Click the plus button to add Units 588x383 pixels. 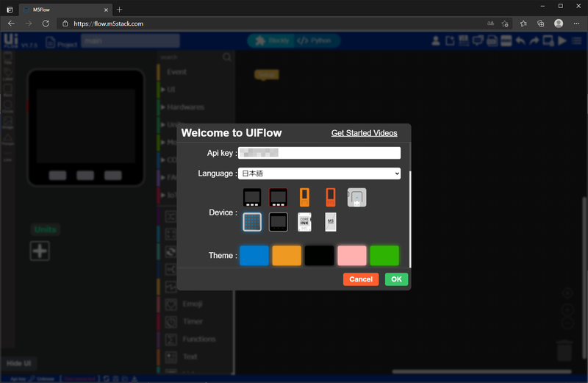40,251
